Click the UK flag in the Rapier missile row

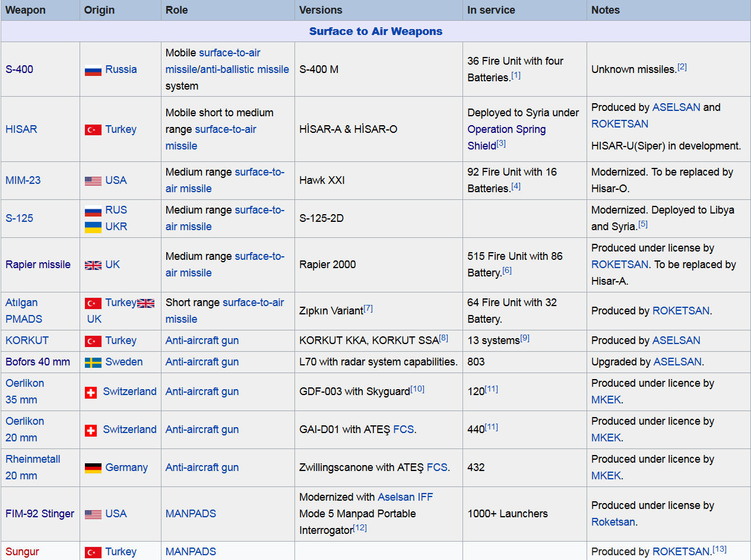coord(93,265)
